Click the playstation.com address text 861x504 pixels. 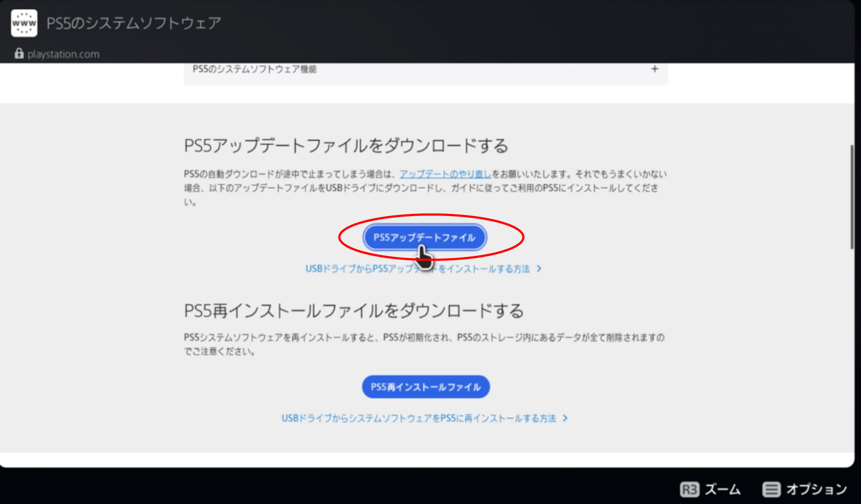tap(64, 54)
